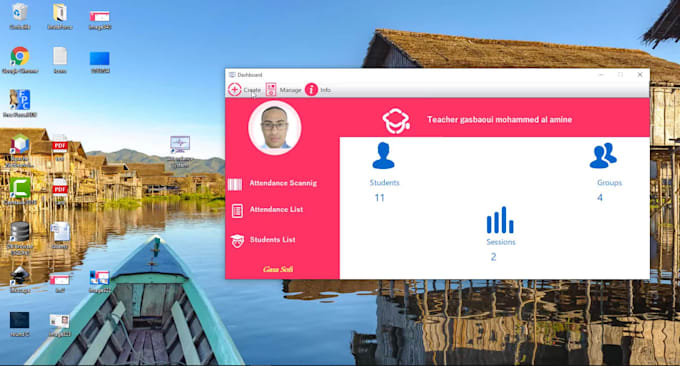Select the dark navy thumbnail desktop icon
This screenshot has width=680, height=366.
(20, 324)
